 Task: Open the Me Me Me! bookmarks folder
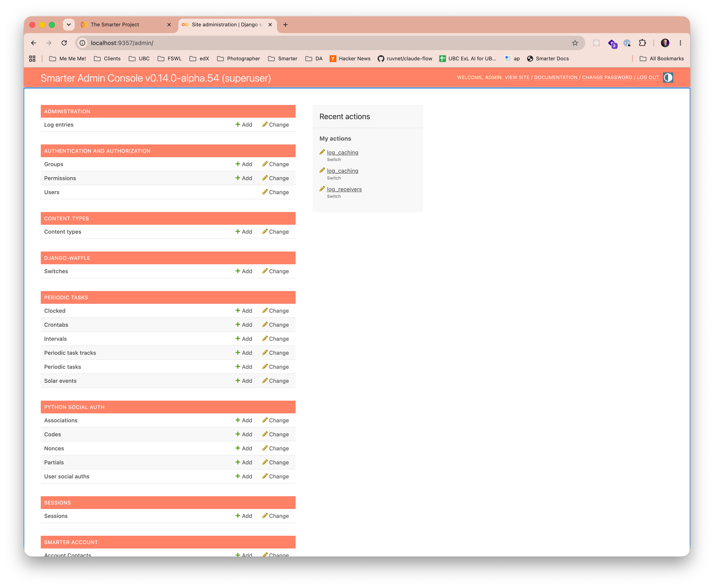(68, 59)
